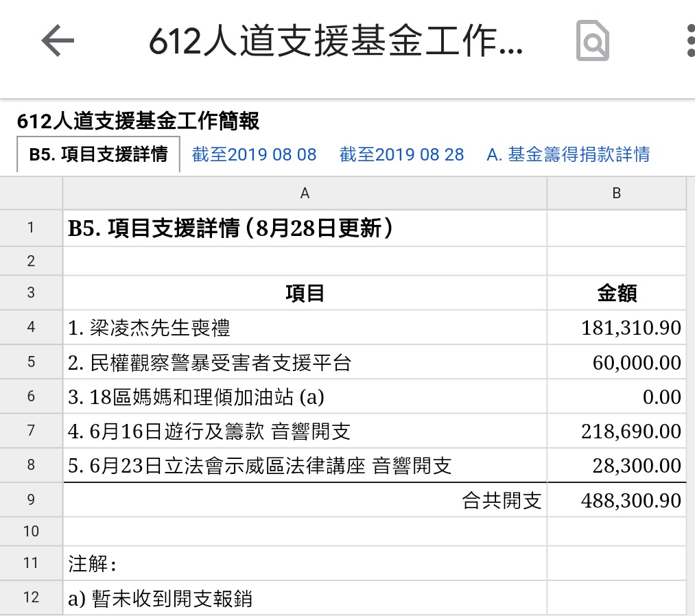695x616 pixels.
Task: Click the heading 612人道支援基金工作簡報
Action: [x=138, y=121]
